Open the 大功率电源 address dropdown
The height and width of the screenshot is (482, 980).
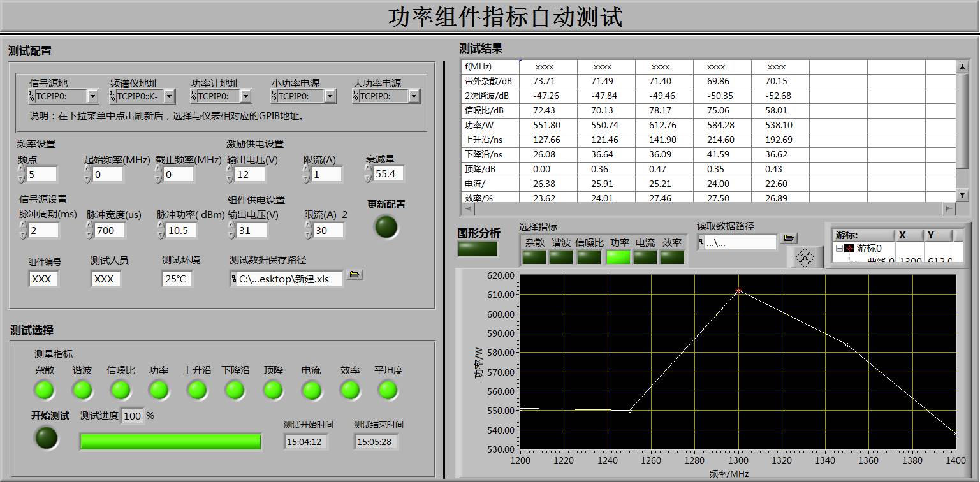click(414, 96)
